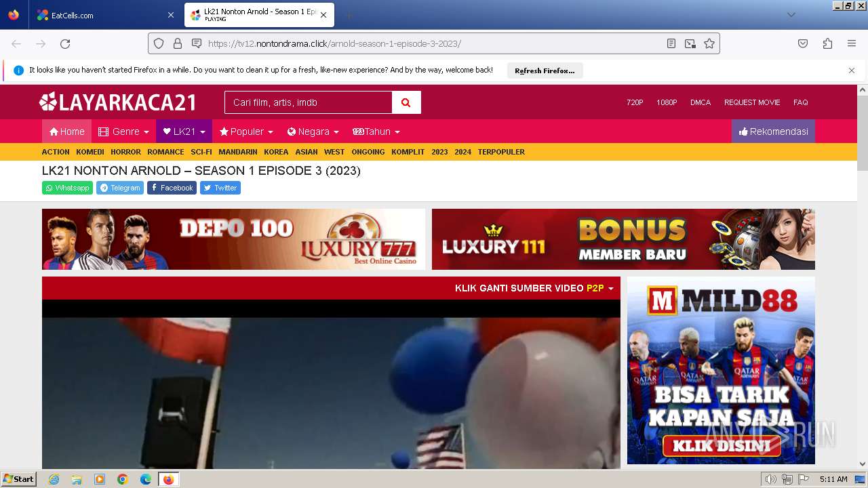Select the HORROR category
Screen dimensions: 868x488
coord(125,152)
